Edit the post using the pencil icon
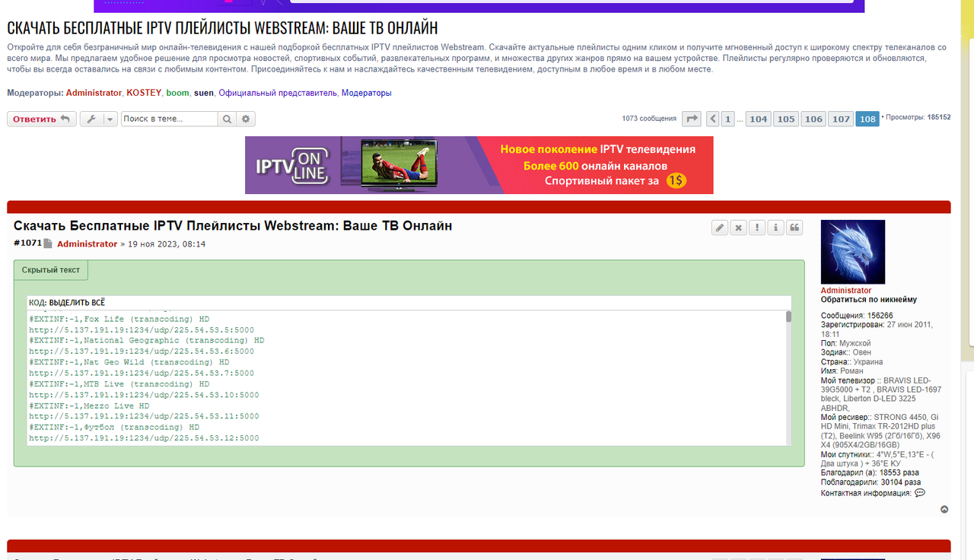 (x=719, y=227)
